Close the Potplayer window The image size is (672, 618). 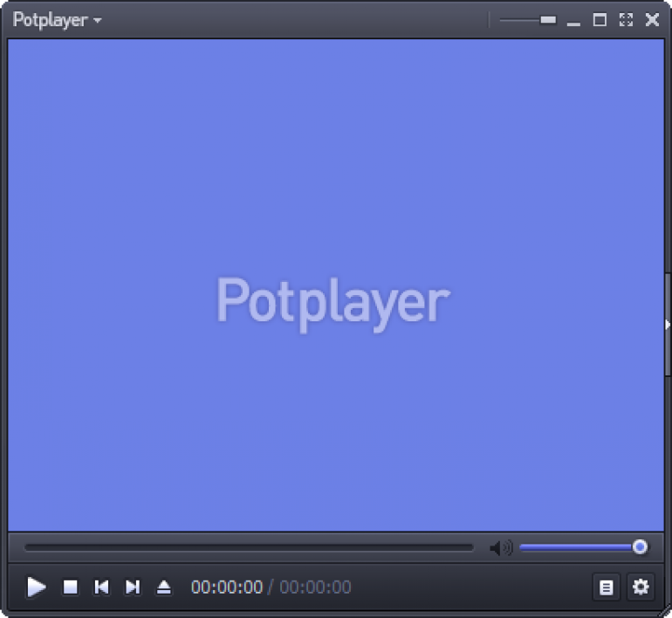tap(652, 20)
